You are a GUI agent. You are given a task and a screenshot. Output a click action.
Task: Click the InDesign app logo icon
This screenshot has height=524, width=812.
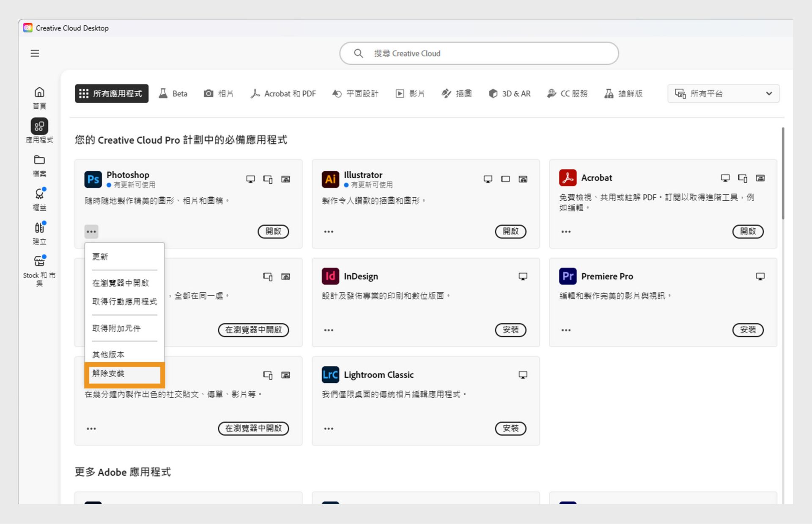click(x=330, y=276)
